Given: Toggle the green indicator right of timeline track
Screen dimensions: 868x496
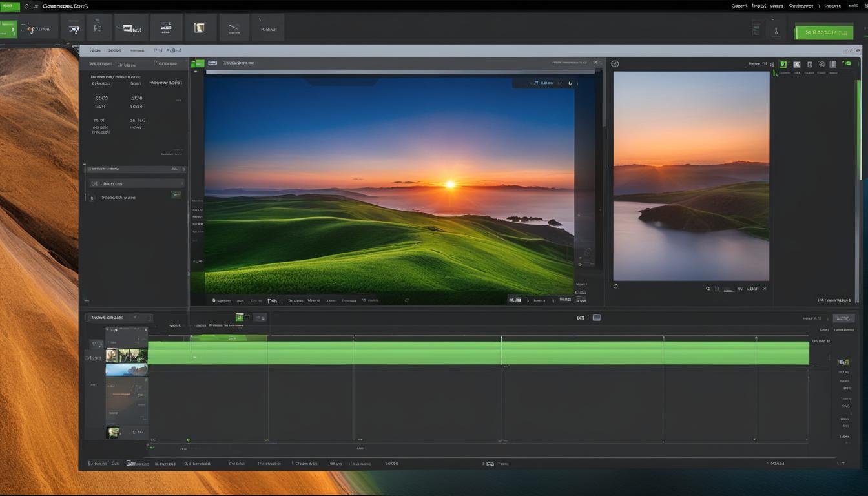Looking at the screenshot, I should 843,362.
